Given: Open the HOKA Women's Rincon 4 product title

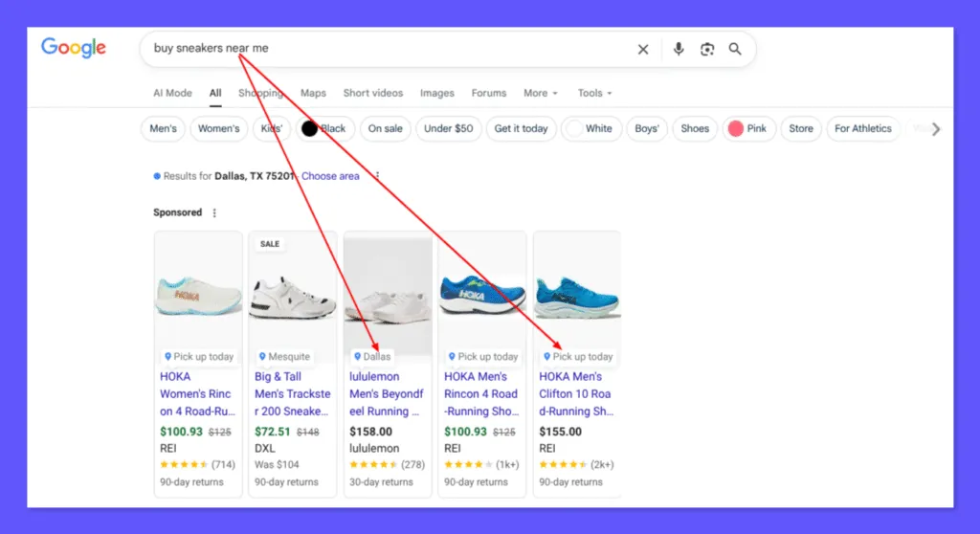Looking at the screenshot, I should click(197, 394).
